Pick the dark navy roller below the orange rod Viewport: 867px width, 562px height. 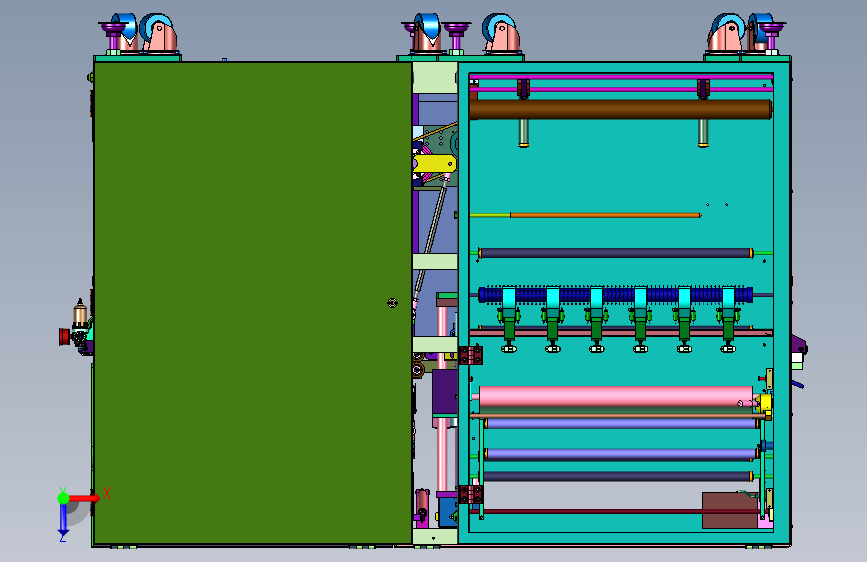pyautogui.click(x=615, y=253)
